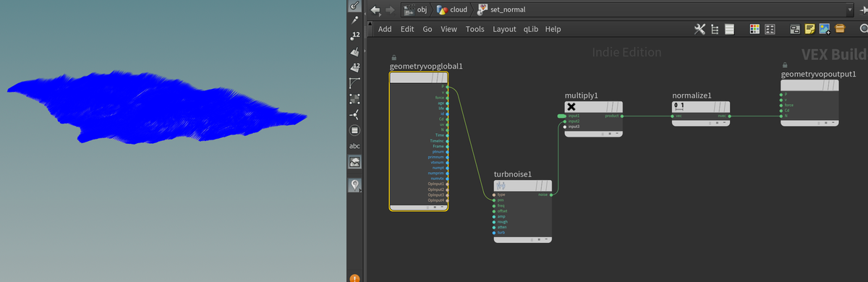Open the Add menu
This screenshot has width=868, height=282.
coord(385,29)
